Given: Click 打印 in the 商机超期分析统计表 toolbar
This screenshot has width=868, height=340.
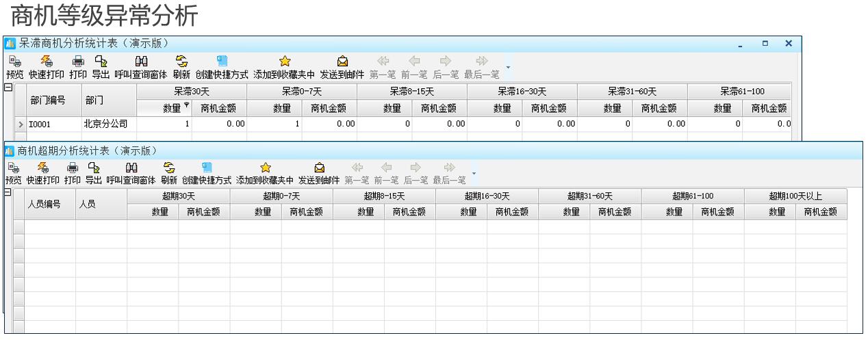Looking at the screenshot, I should point(72,173).
